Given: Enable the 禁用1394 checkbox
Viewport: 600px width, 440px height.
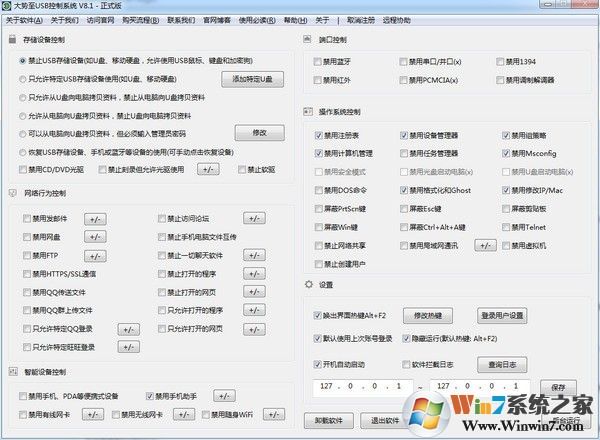Looking at the screenshot, I should click(500, 62).
